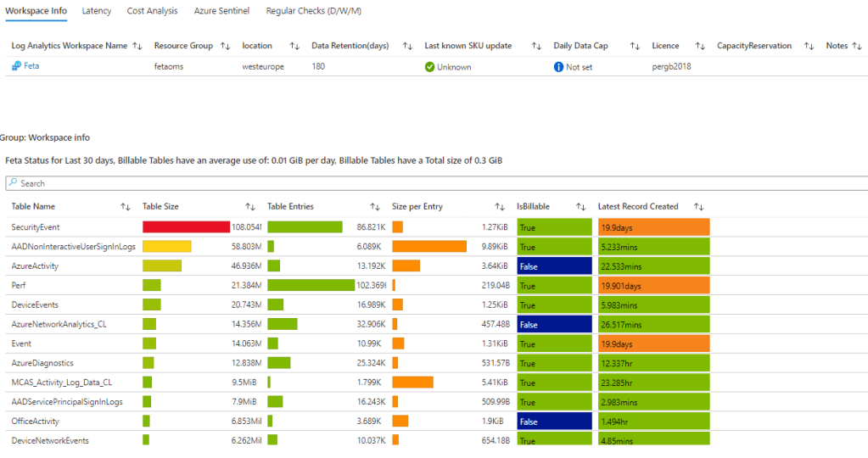
Task: Sort by Table Size using arrows icon
Action: click(x=250, y=207)
